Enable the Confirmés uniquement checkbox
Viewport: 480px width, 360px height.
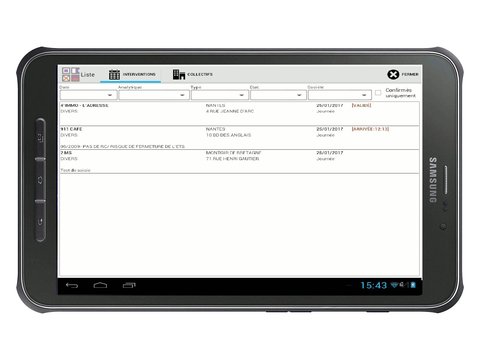coord(378,93)
